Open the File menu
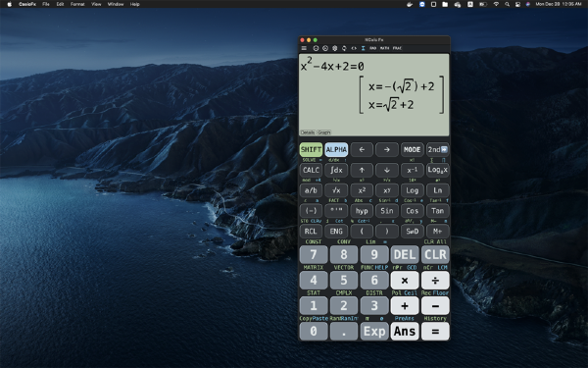The image size is (588, 368). [x=46, y=4]
